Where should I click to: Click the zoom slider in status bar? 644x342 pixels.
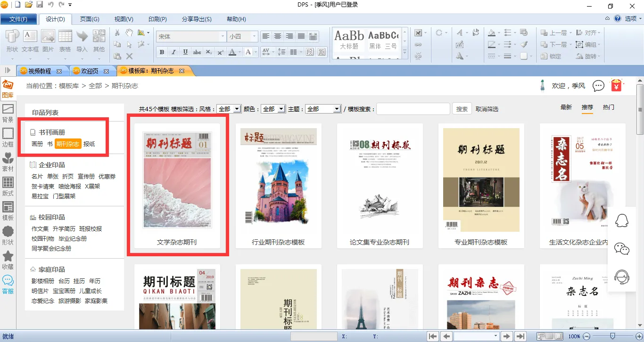tap(612, 336)
